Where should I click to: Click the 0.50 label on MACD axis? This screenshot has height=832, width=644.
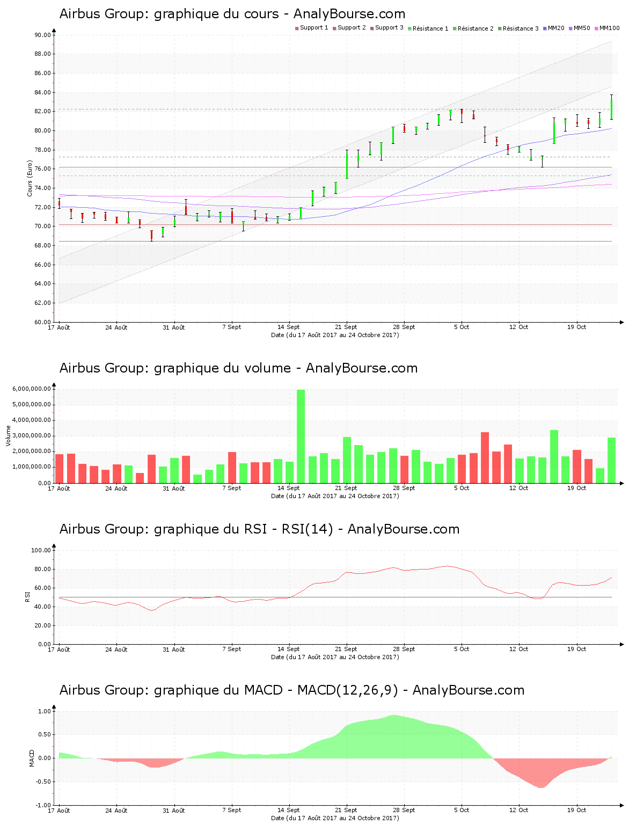[x=45, y=735]
